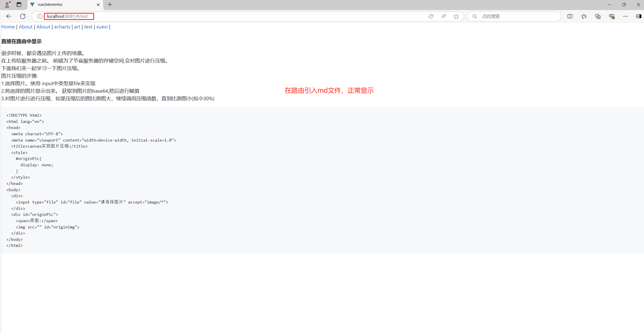Add current page to favorites with star
The height and width of the screenshot is (333, 644).
point(457,16)
